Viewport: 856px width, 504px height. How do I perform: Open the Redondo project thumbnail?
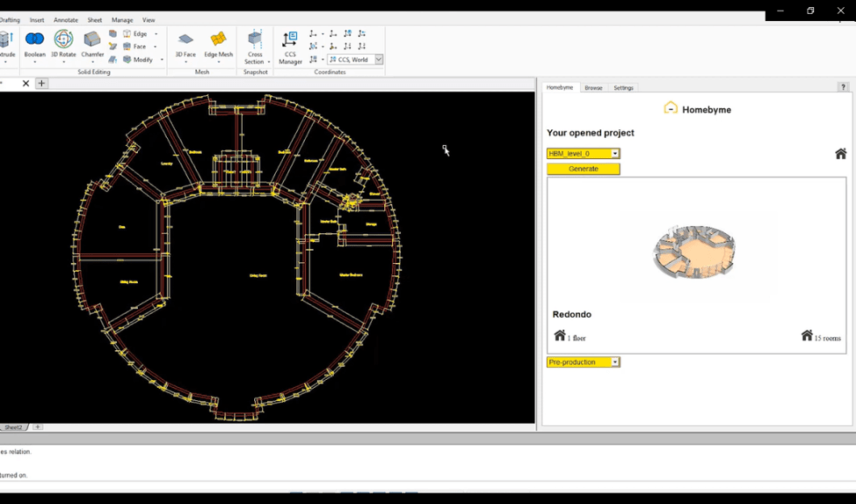click(x=694, y=252)
